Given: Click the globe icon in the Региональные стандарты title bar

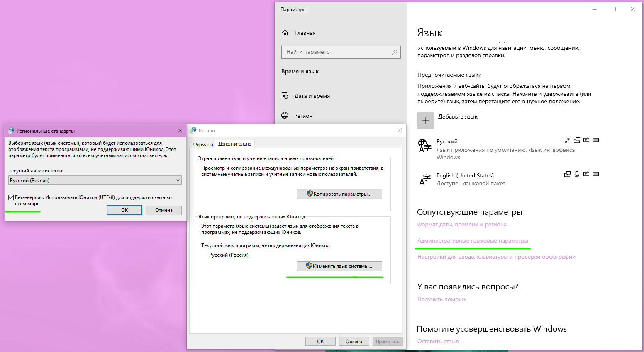Looking at the screenshot, I should click(x=11, y=131).
